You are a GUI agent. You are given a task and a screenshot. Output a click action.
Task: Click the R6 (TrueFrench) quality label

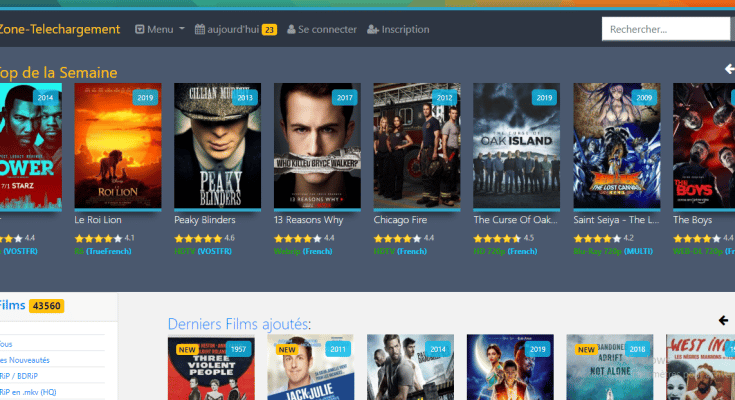[x=103, y=251]
